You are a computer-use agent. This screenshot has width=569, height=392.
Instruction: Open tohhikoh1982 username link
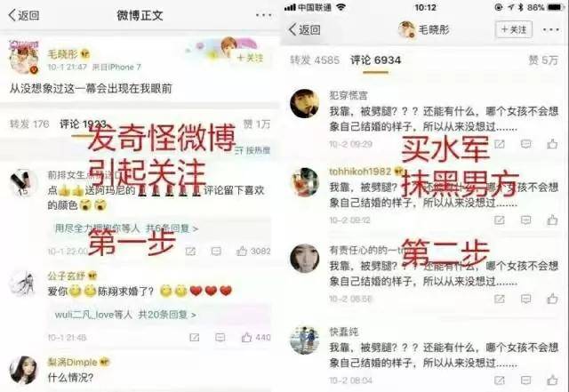click(360, 172)
